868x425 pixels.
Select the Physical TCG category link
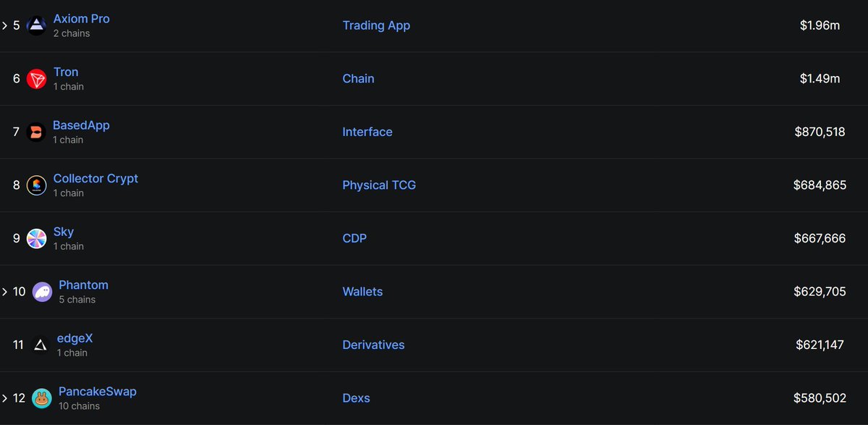click(379, 185)
